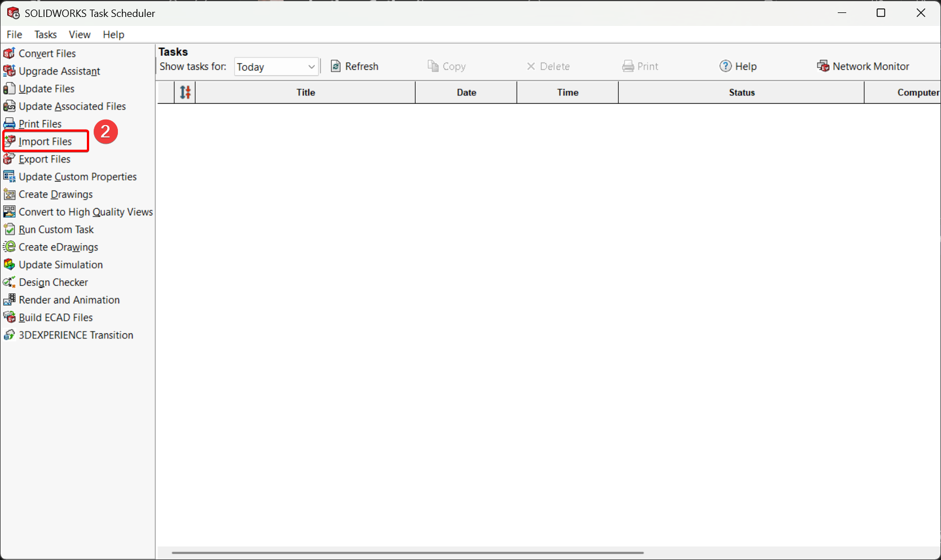The image size is (941, 560).
Task: Choose the 3DEXPERIENCE Transition label
Action: coord(76,335)
